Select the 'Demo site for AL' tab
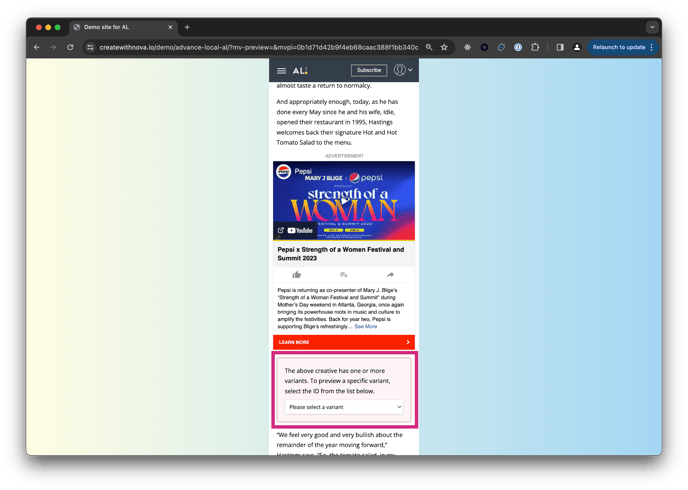Image resolution: width=688 pixels, height=490 pixels. [x=120, y=27]
